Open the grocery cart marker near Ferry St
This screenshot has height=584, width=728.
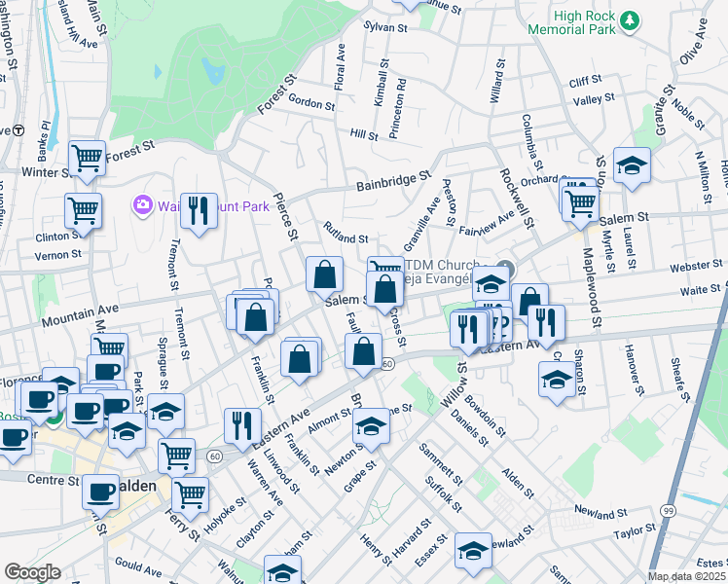click(191, 493)
